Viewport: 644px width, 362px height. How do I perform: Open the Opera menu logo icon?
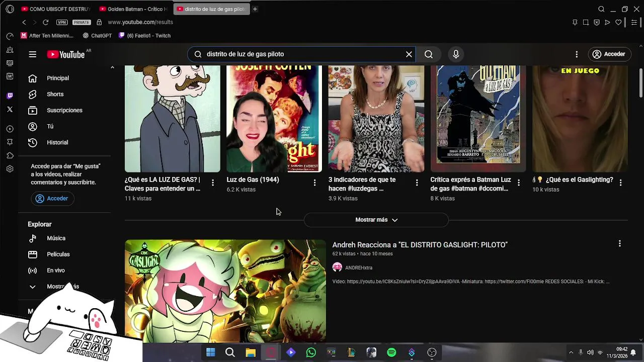click(x=10, y=9)
